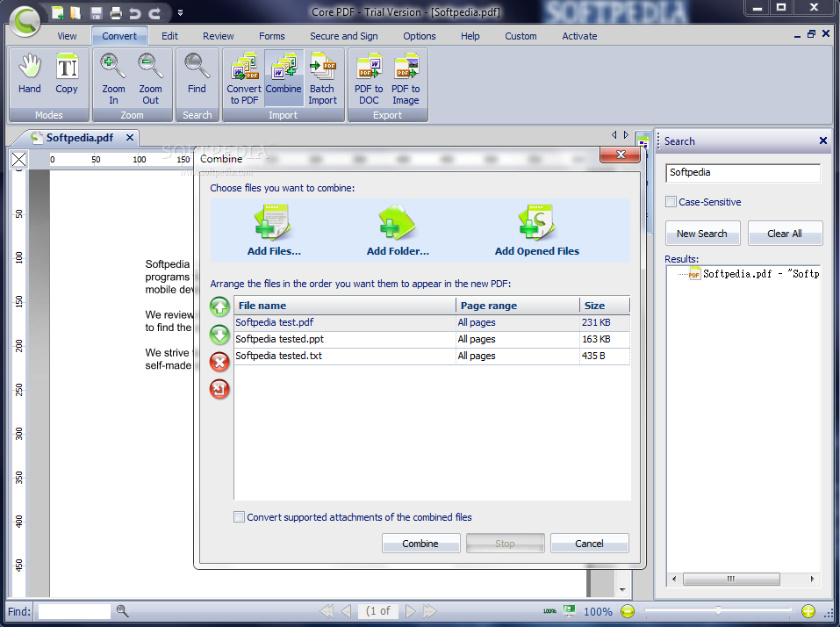Remove selected file with red X icon
Screen dimensions: 840x627
click(x=219, y=363)
